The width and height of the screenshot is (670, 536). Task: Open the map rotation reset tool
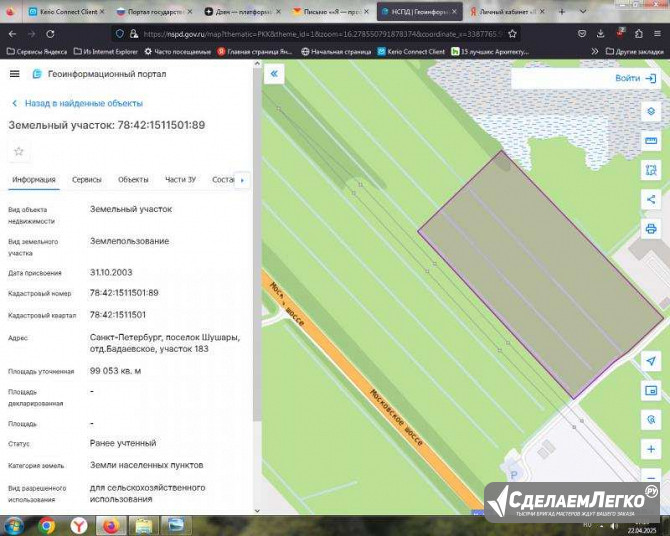tap(651, 420)
